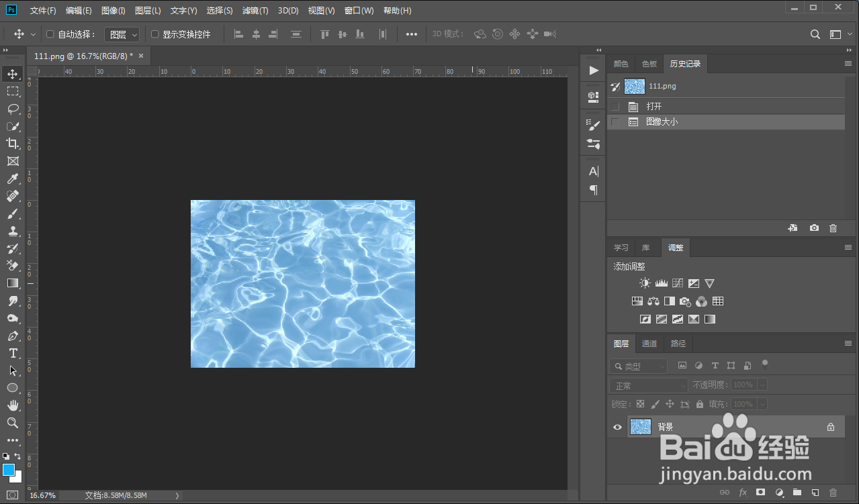Viewport: 859px width, 504px height.
Task: Open the 正常 blend mode dropdown
Action: pyautogui.click(x=649, y=386)
